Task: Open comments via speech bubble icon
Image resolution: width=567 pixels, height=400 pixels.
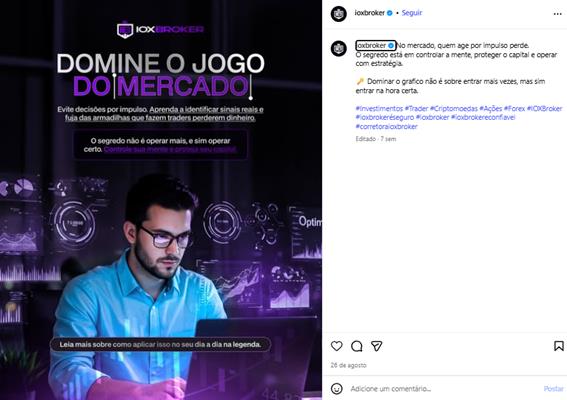Action: [357, 346]
